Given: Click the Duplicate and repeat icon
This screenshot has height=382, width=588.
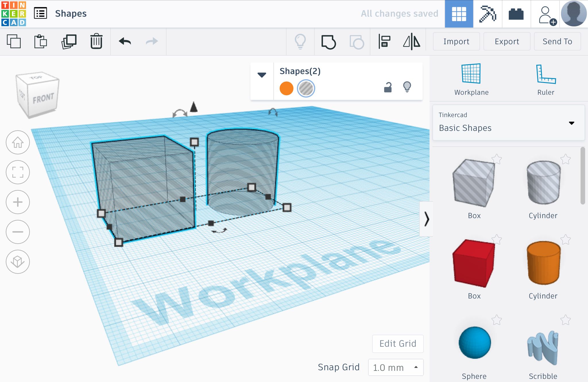Looking at the screenshot, I should (x=69, y=42).
